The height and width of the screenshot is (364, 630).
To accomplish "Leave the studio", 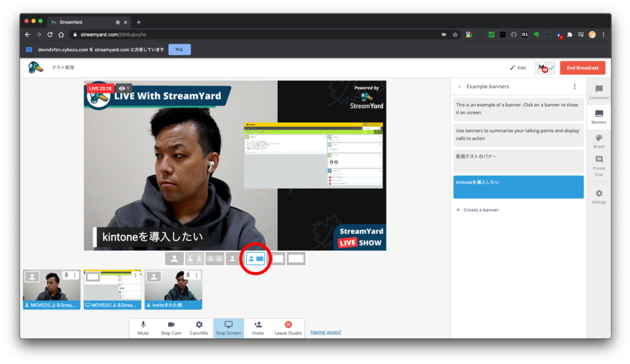I will click(x=288, y=328).
